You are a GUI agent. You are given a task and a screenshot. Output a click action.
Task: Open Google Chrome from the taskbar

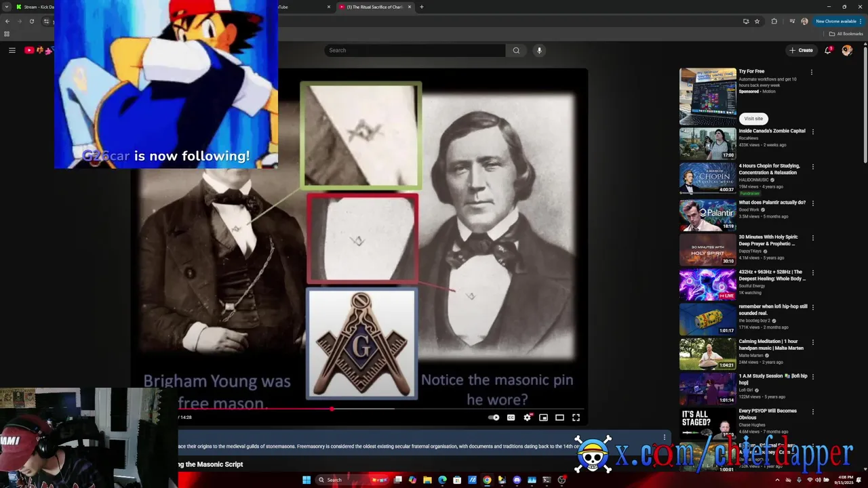click(x=487, y=480)
